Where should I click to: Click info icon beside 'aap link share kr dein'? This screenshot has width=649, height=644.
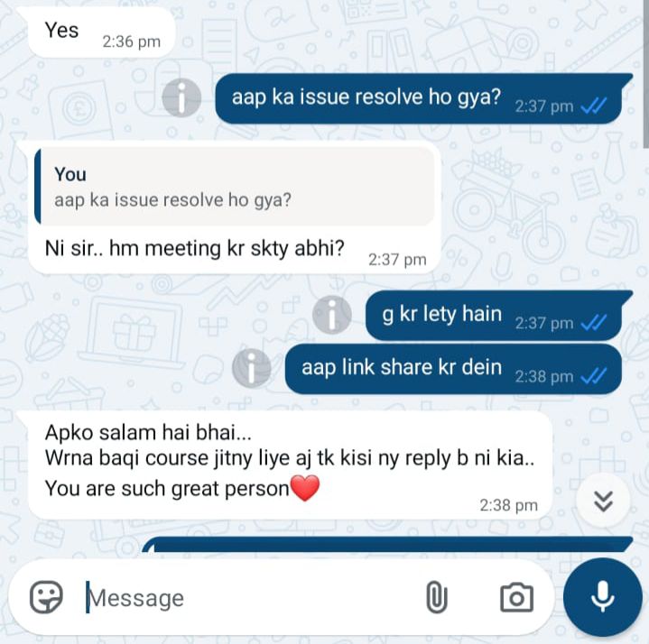point(251,368)
